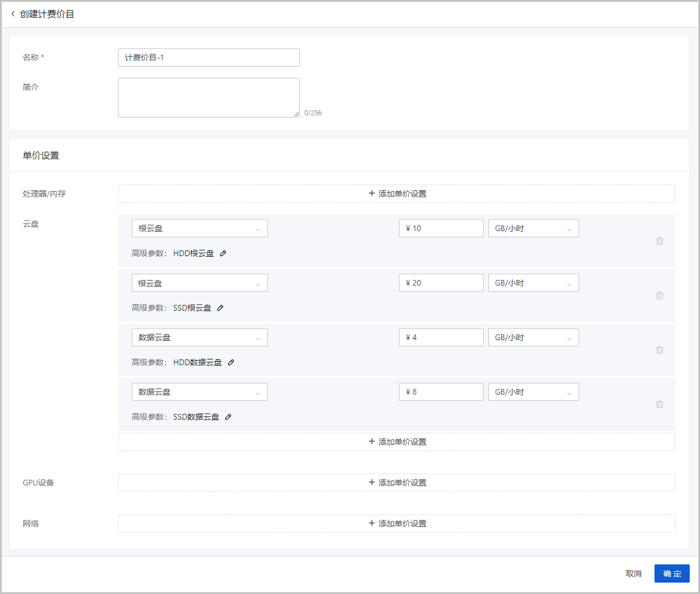
Task: Focus the 简介 description text area
Action: (209, 97)
